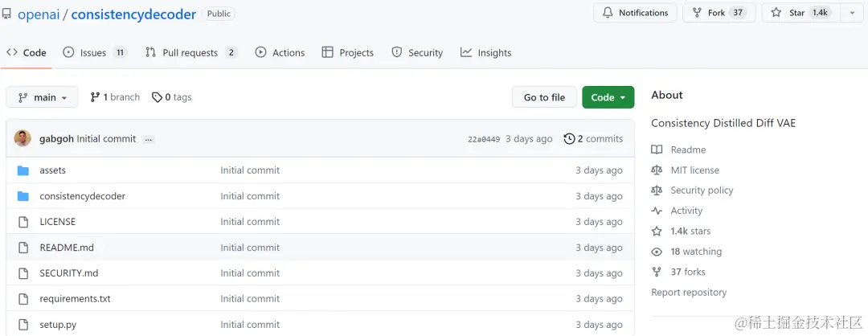868x336 pixels.
Task: Open the requirements.txt file
Action: [x=76, y=299]
